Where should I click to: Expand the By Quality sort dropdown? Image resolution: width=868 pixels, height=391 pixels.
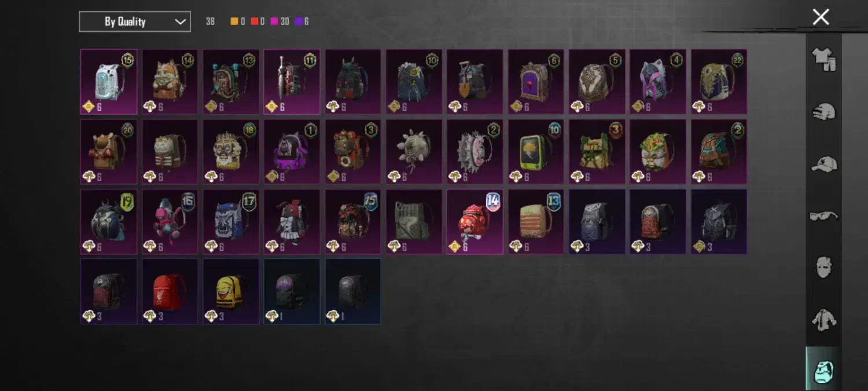[x=135, y=22]
